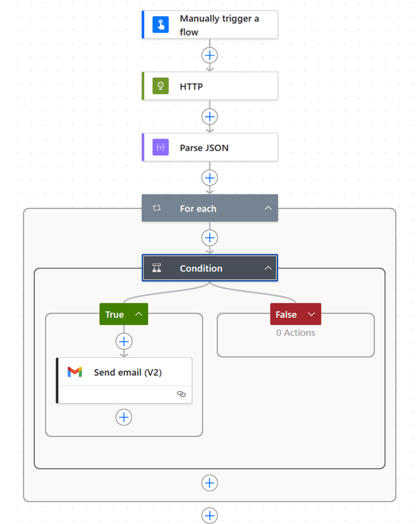Image resolution: width=420 pixels, height=524 pixels.
Task: Add step between trigger and HTTP
Action: [210, 55]
